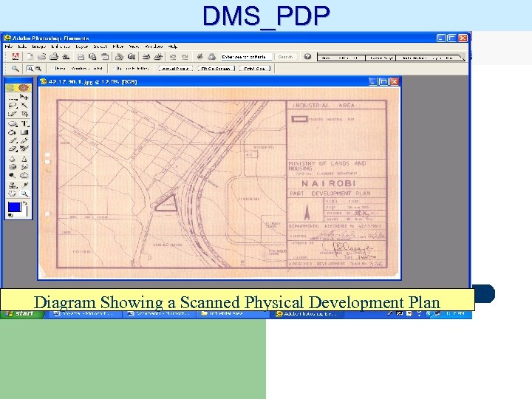The image size is (532, 399).
Task: Select the Red Eye Brush tool
Action: pyautogui.click(x=24, y=149)
